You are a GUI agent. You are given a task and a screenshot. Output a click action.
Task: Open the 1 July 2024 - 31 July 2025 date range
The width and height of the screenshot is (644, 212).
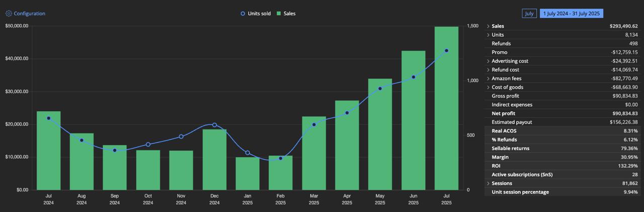click(572, 14)
